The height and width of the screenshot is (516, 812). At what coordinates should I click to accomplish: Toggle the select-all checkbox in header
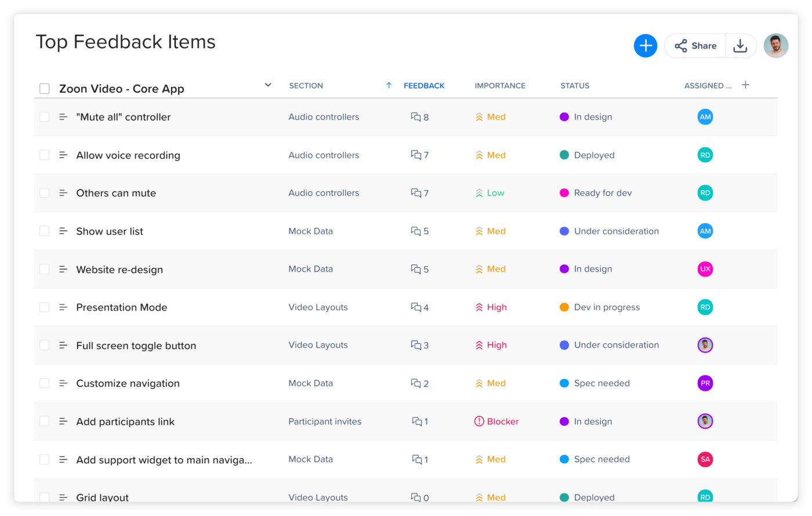(x=45, y=89)
